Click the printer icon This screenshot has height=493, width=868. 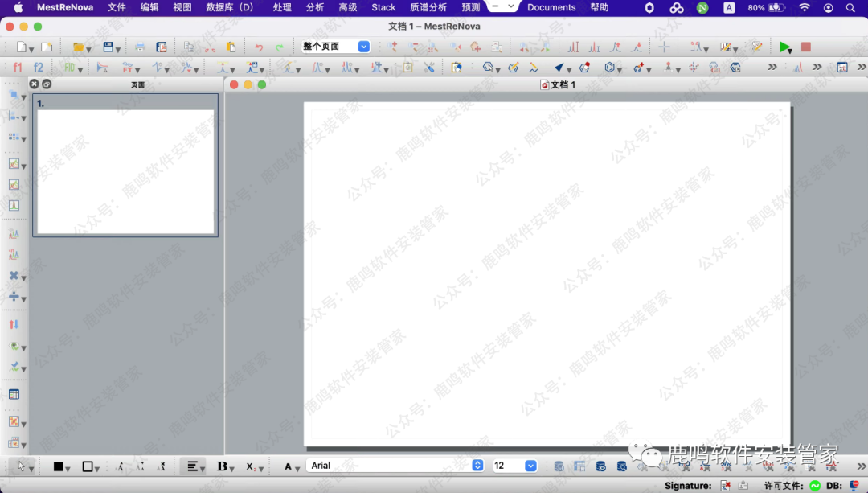tap(141, 47)
